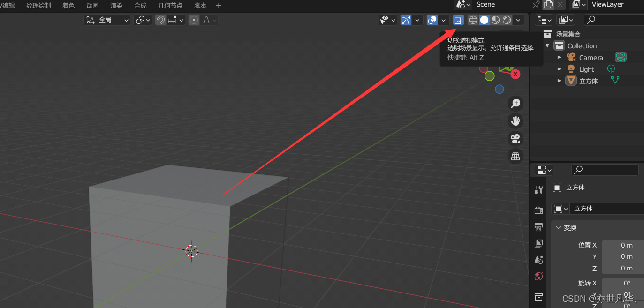Click zoom view magnifier button
Viewport: 644px width, 308px height.
[x=516, y=104]
